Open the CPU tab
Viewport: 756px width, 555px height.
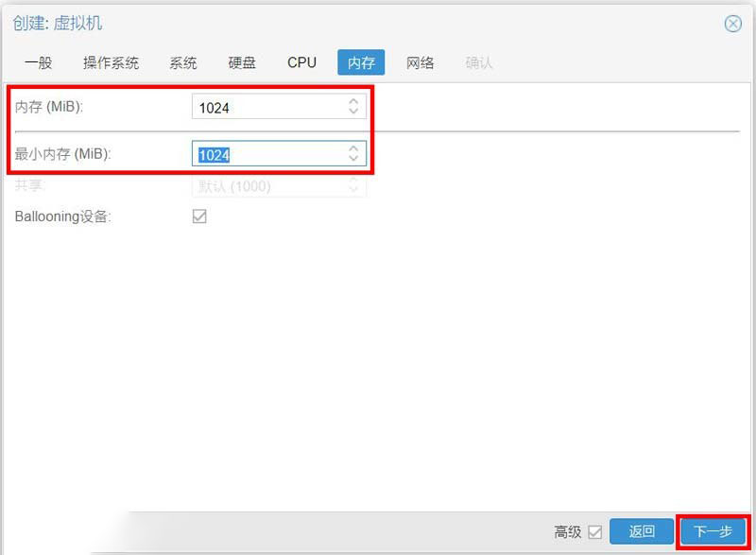pyautogui.click(x=301, y=62)
